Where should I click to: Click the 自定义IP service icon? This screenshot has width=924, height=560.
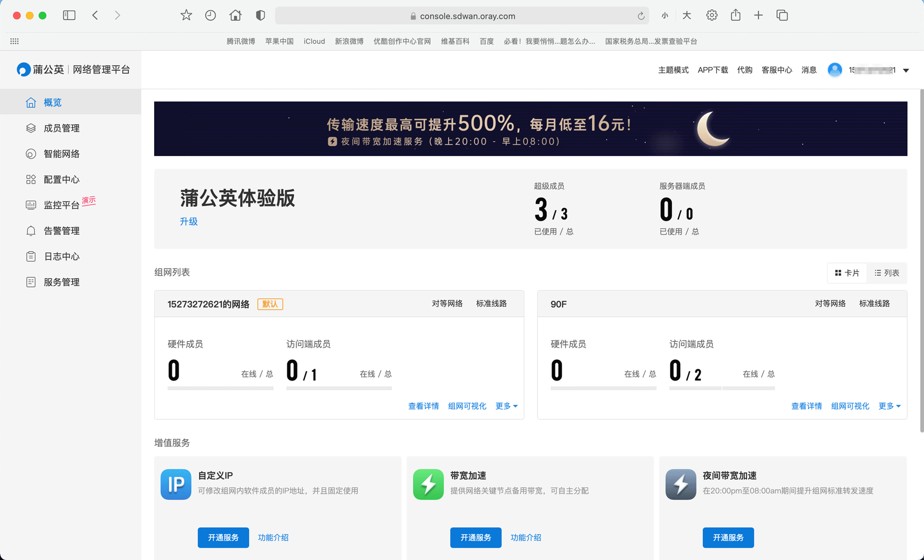176,484
